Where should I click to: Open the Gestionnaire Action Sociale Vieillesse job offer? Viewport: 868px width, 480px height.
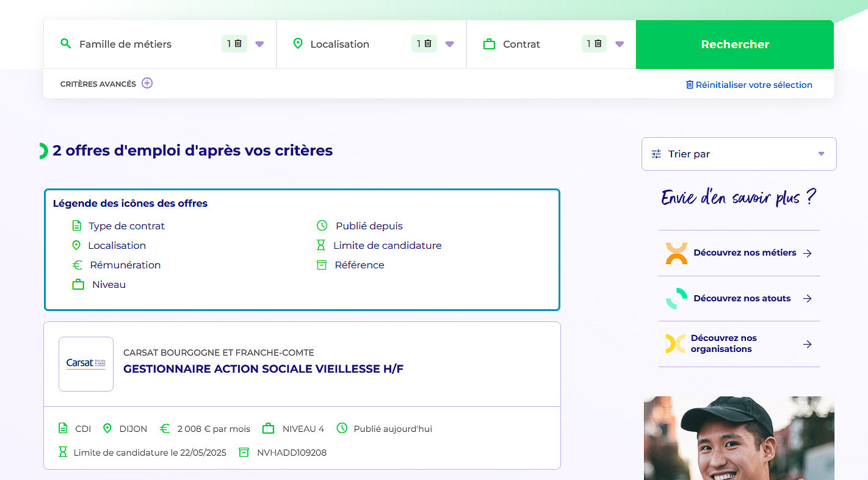(x=263, y=368)
